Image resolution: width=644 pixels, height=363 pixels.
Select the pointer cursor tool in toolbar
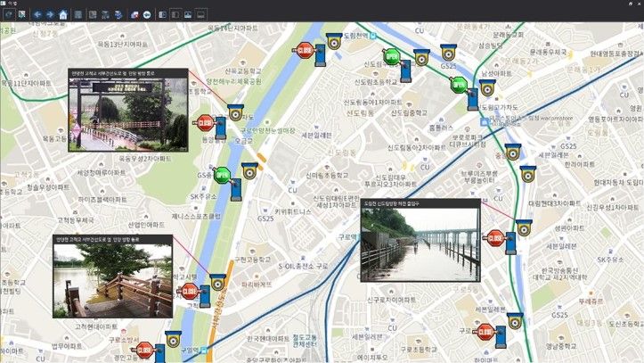[x=21, y=15]
